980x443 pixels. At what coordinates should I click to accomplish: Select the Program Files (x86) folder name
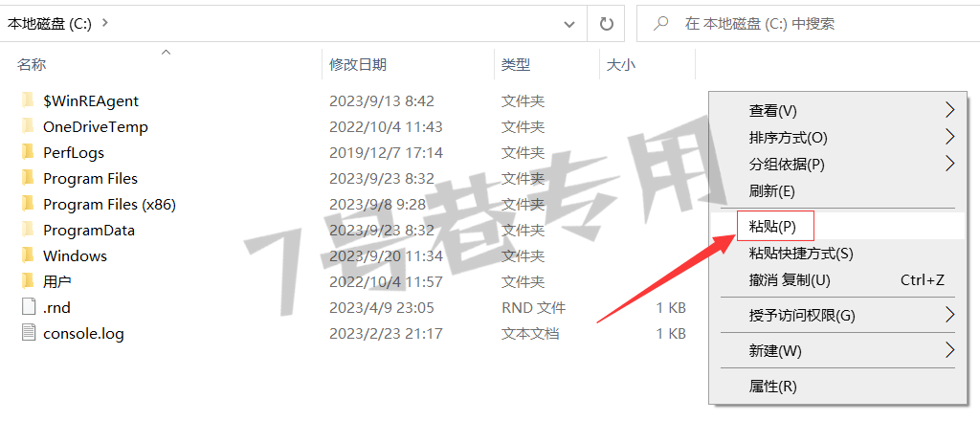[x=109, y=205]
